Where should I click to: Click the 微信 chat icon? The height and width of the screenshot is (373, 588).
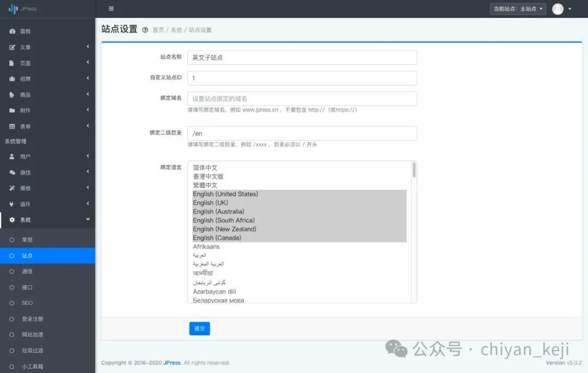12,173
